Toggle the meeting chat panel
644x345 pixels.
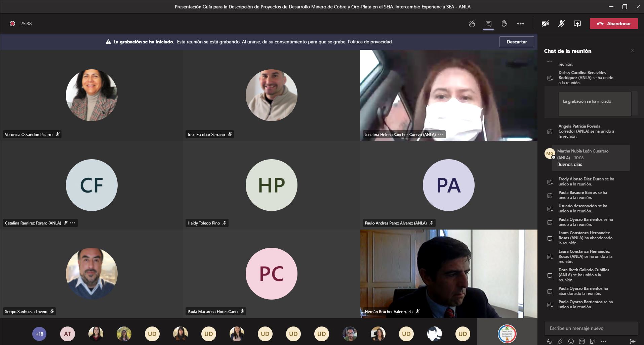click(488, 24)
